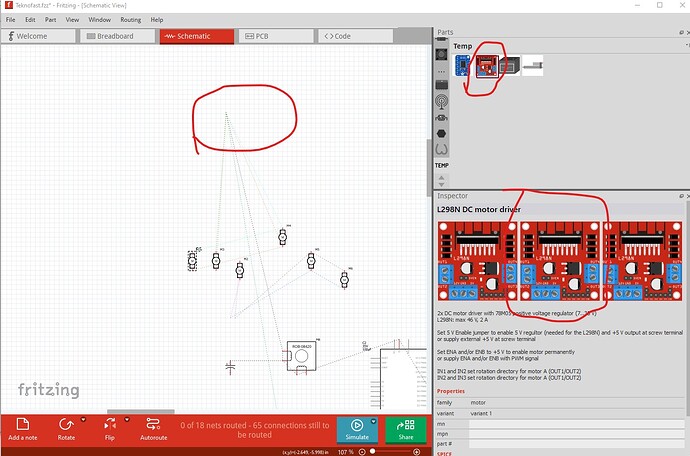Click the mn property field
This screenshot has height=456, width=690.
(x=576, y=424)
